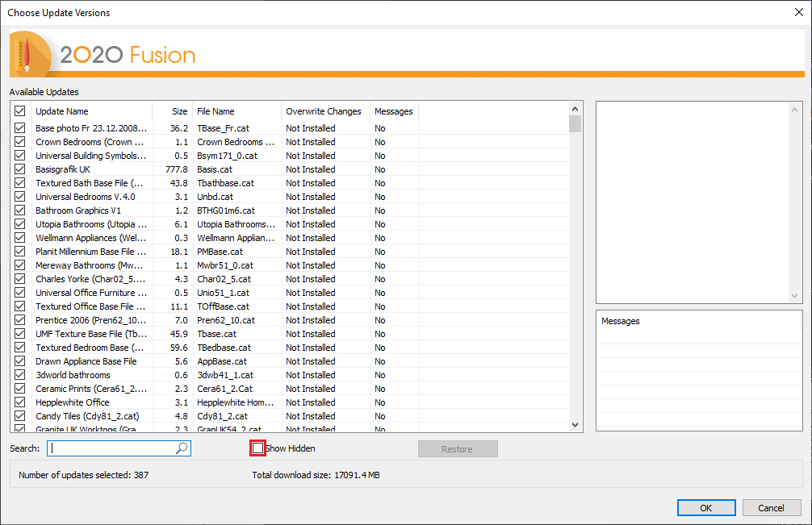Click the Cancel button
The image size is (812, 525).
[771, 508]
